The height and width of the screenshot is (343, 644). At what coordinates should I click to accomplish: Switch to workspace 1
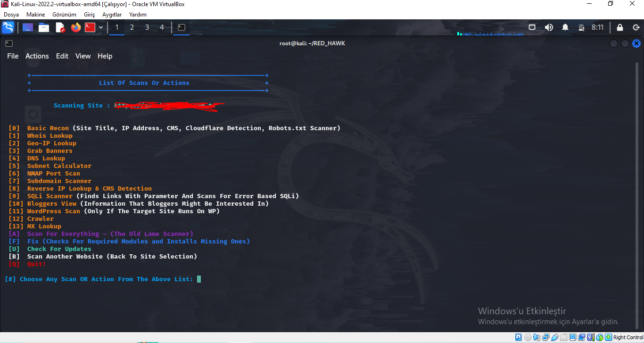pyautogui.click(x=117, y=27)
